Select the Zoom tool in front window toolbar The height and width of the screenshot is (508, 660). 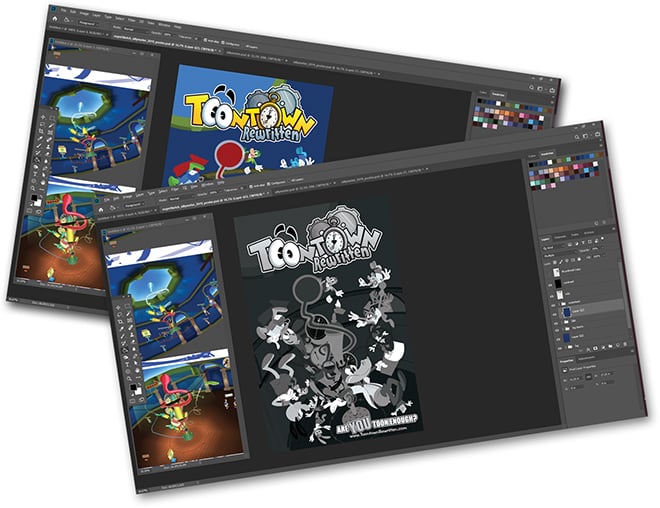point(129,379)
